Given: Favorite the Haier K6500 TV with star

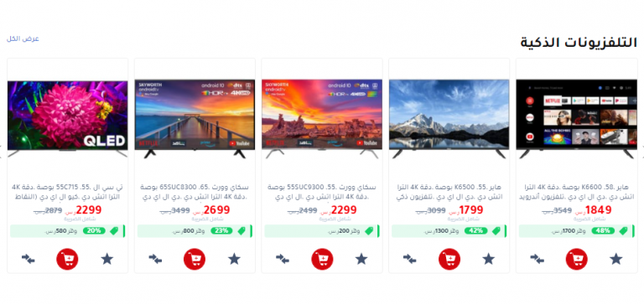Looking at the screenshot, I should coord(488,259).
